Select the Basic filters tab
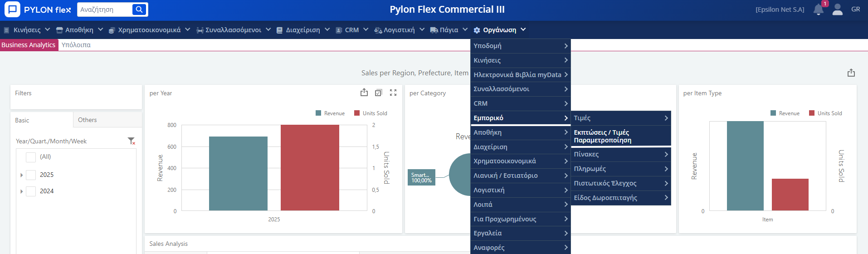 [42, 120]
